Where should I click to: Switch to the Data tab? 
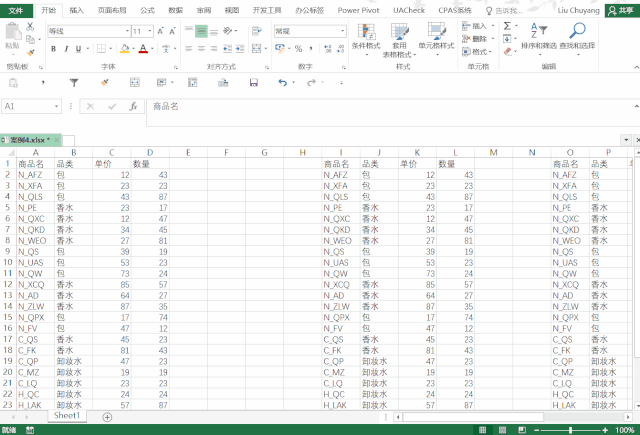coord(176,10)
